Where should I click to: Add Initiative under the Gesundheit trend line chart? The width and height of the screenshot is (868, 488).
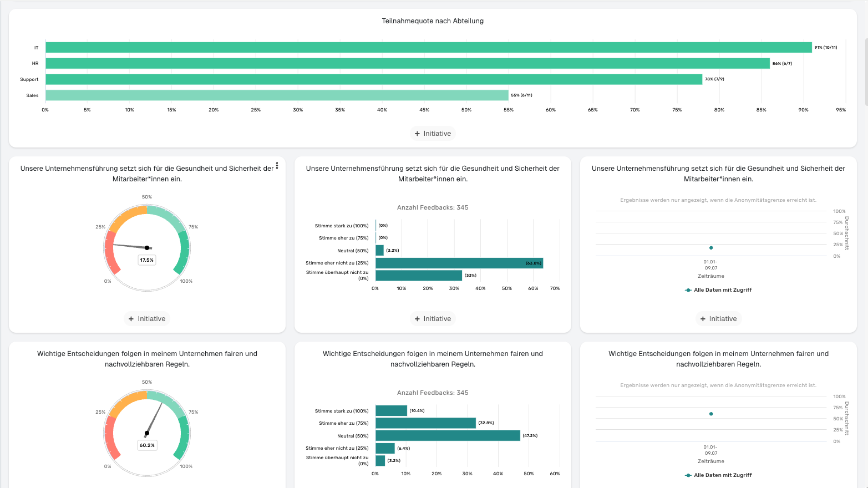(718, 319)
